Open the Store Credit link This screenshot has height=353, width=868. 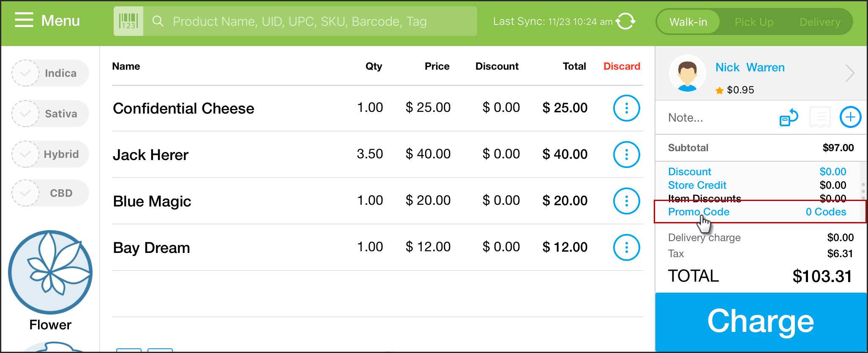[x=697, y=185]
